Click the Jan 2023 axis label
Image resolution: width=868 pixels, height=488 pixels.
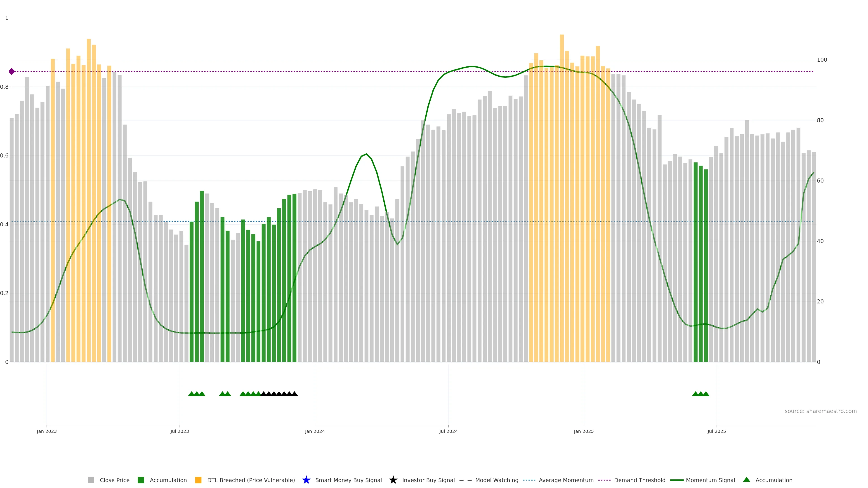[x=47, y=431]
